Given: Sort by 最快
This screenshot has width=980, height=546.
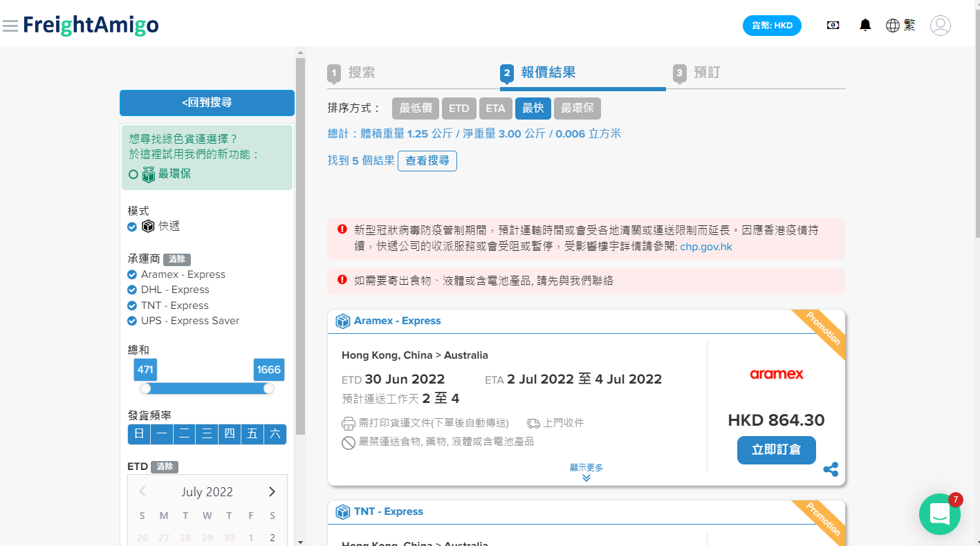Looking at the screenshot, I should coord(533,109).
